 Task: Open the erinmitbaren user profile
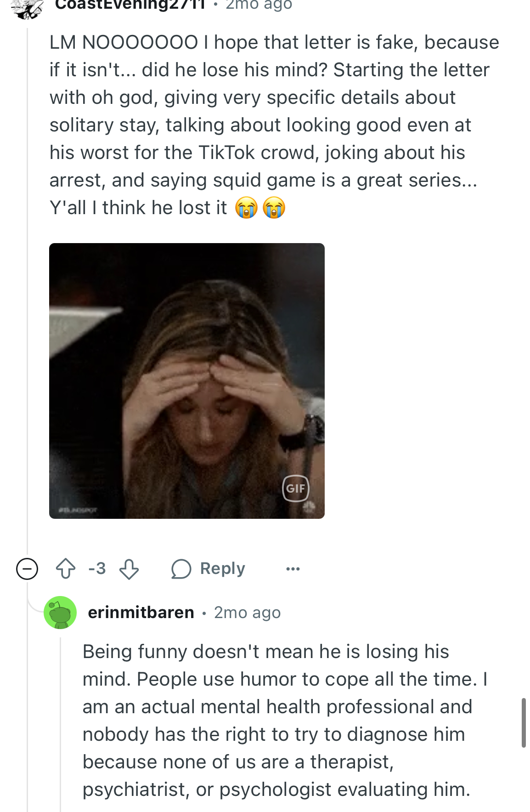point(141,613)
